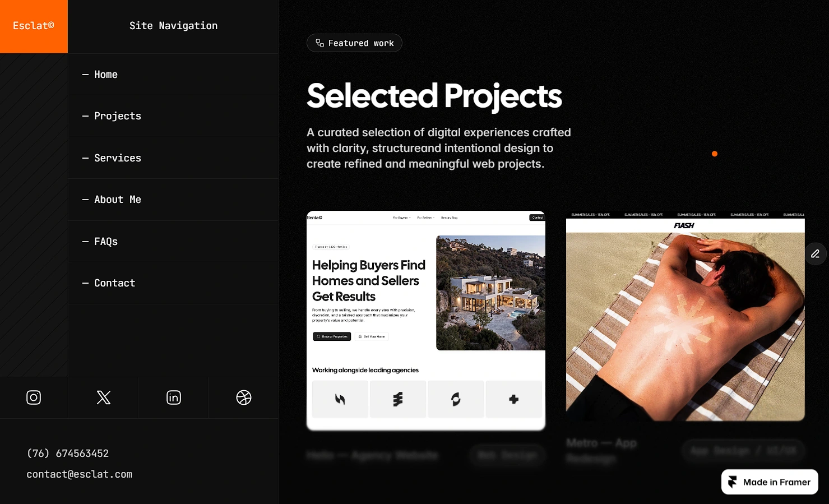The height and width of the screenshot is (504, 829).
Task: Click the contact@esclat.com email link
Action: (x=80, y=474)
